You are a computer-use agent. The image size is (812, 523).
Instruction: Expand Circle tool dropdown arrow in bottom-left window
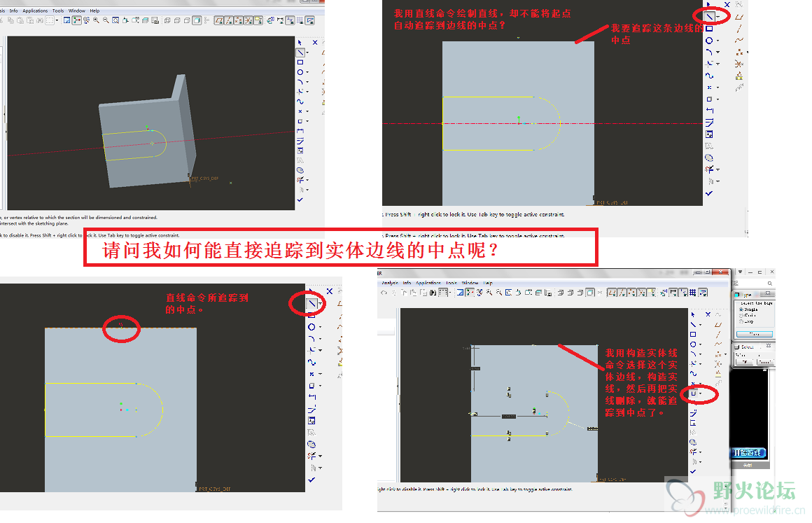pos(320,327)
